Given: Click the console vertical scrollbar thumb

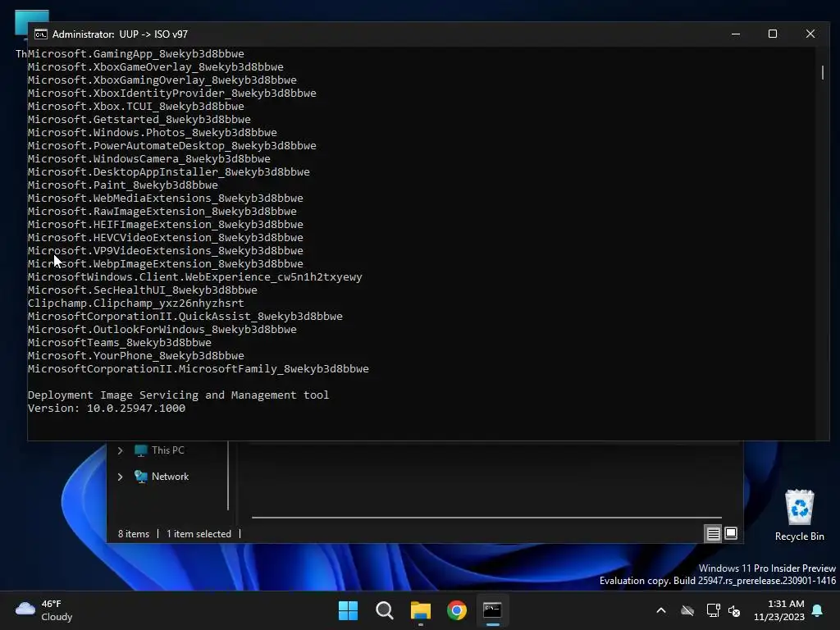Looking at the screenshot, I should 822,72.
